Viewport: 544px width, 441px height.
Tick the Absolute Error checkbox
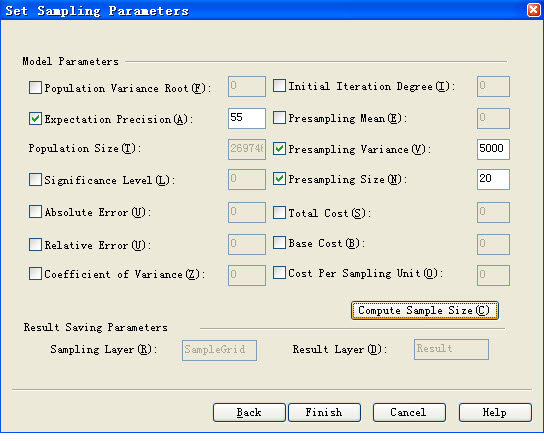(x=35, y=212)
